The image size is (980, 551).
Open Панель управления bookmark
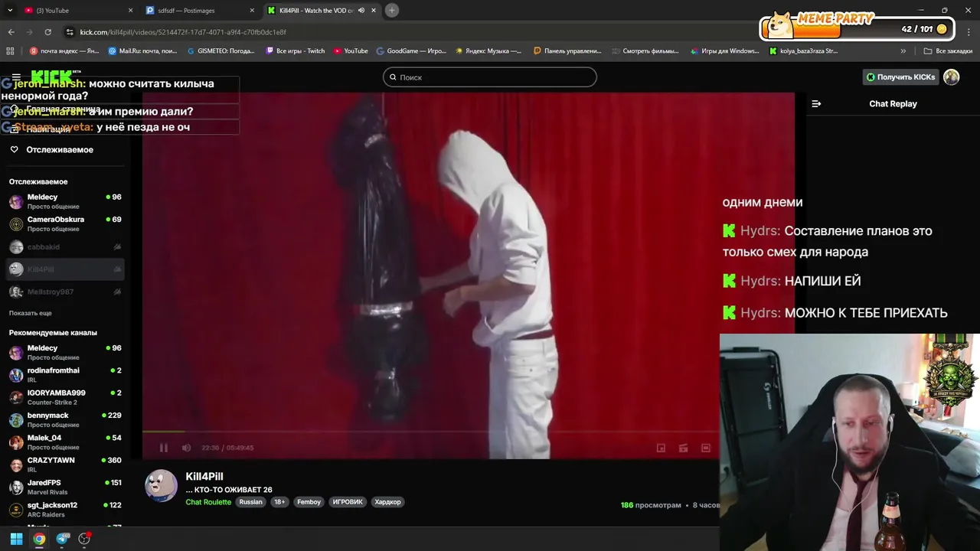567,51
